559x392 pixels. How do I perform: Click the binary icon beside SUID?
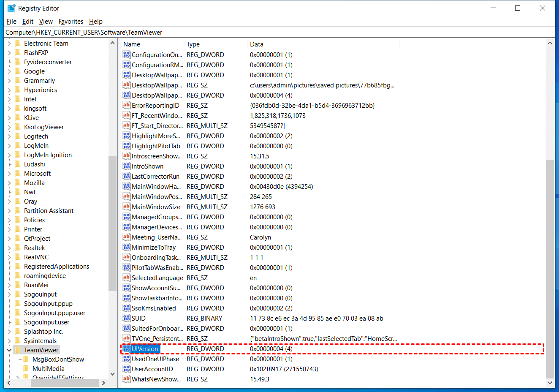tap(126, 318)
